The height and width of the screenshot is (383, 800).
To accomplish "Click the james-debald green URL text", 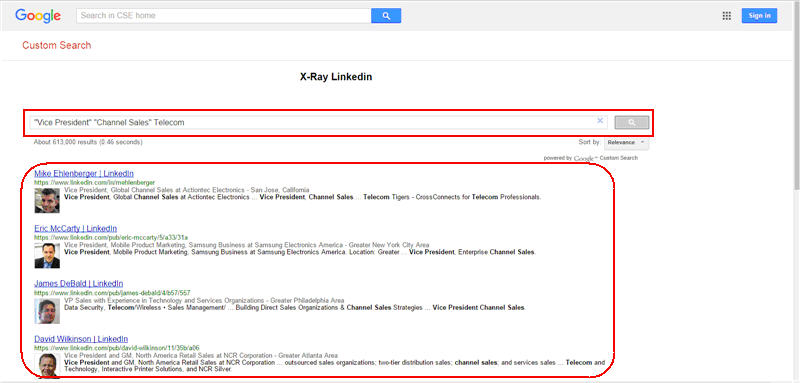I will point(112,293).
